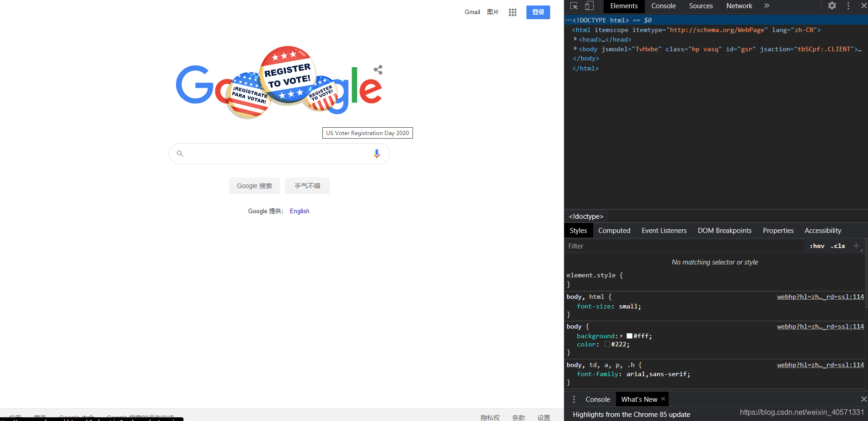Screen dimensions: 868x421
Task: Open 条款 terms footer link
Action: pyautogui.click(x=519, y=417)
